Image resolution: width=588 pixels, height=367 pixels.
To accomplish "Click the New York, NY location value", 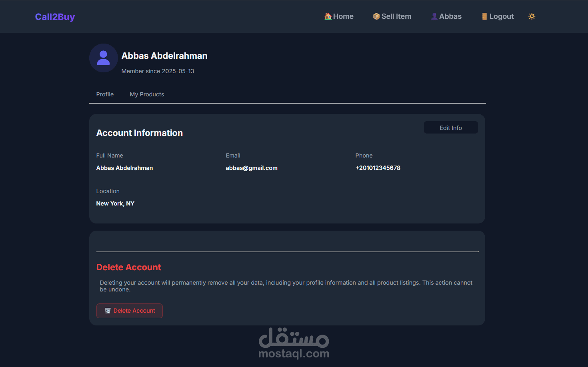I will click(x=115, y=203).
